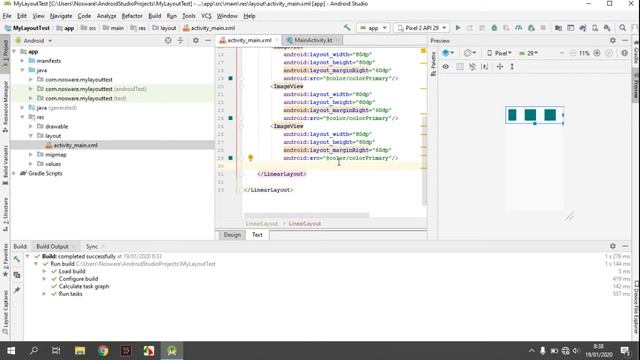640x360 pixels.
Task: Open Project panel gear settings
Action: pyautogui.click(x=196, y=40)
